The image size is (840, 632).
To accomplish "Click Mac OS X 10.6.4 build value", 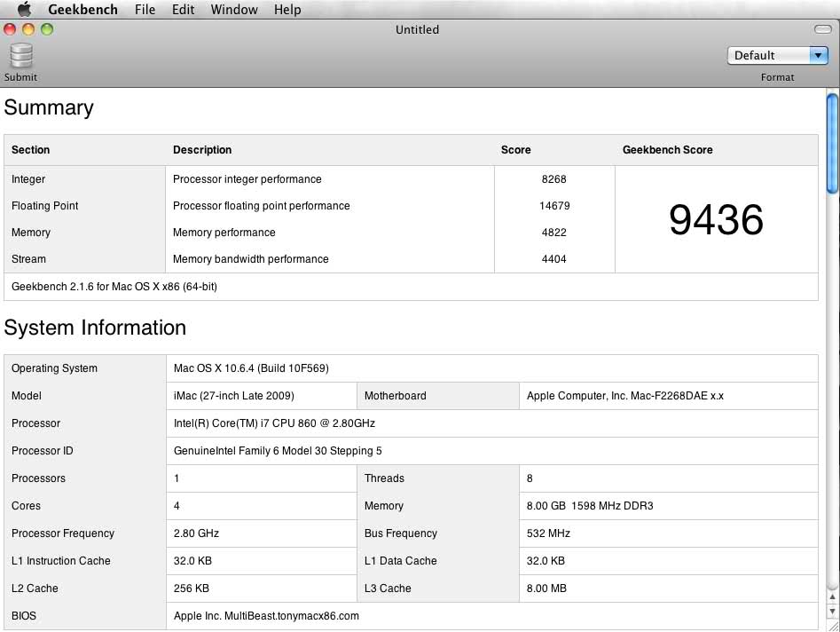I will pyautogui.click(x=251, y=368).
